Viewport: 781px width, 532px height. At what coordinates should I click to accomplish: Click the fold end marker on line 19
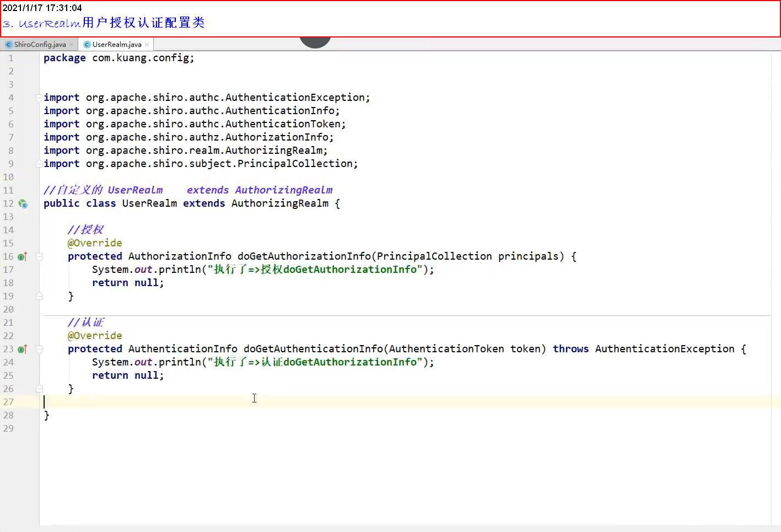(39, 296)
